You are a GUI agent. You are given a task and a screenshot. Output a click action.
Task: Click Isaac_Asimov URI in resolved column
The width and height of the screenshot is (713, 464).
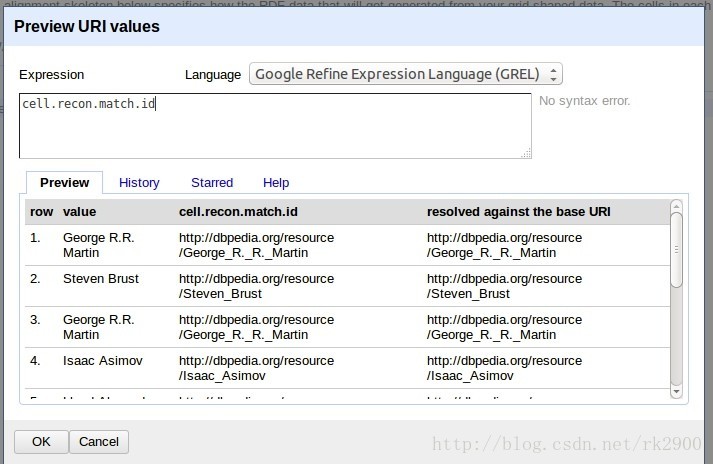click(504, 368)
